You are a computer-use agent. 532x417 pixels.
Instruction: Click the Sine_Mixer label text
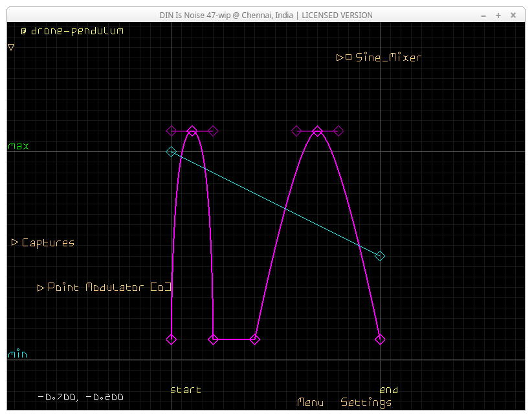[x=388, y=58]
